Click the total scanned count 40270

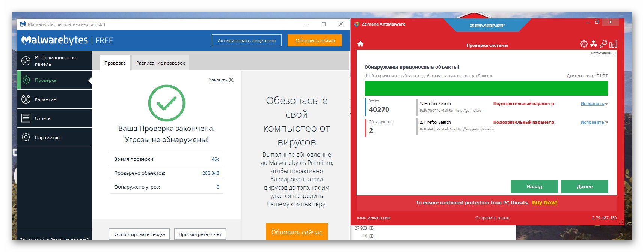379,109
